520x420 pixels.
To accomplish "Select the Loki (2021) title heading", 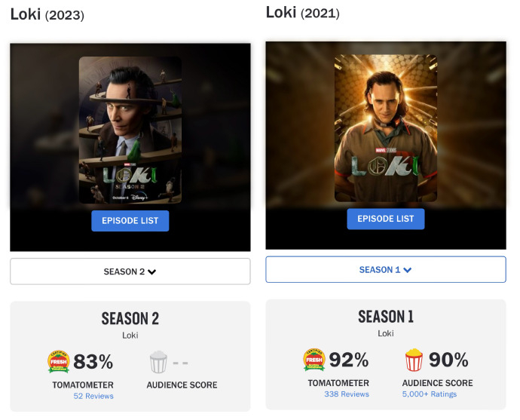I will tap(303, 13).
